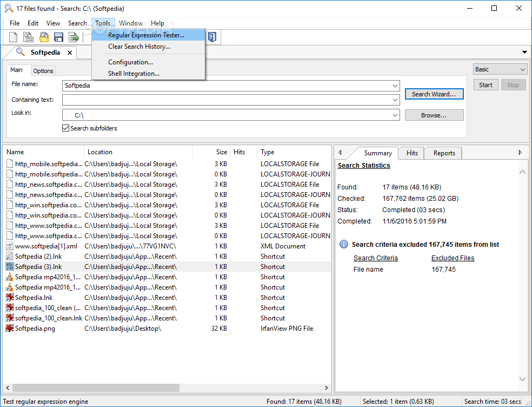Image resolution: width=532 pixels, height=407 pixels.
Task: Switch to the Reports tab
Action: [x=444, y=153]
